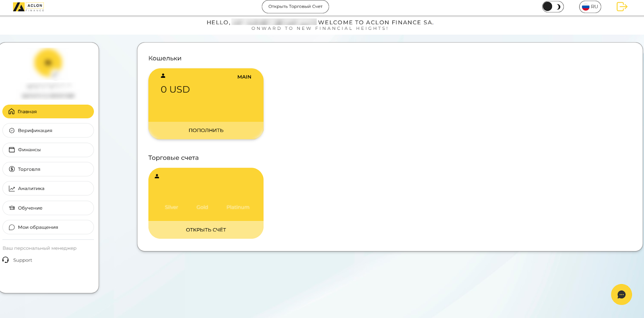Open the Аналитика section
The width and height of the screenshot is (644, 318).
(x=48, y=189)
